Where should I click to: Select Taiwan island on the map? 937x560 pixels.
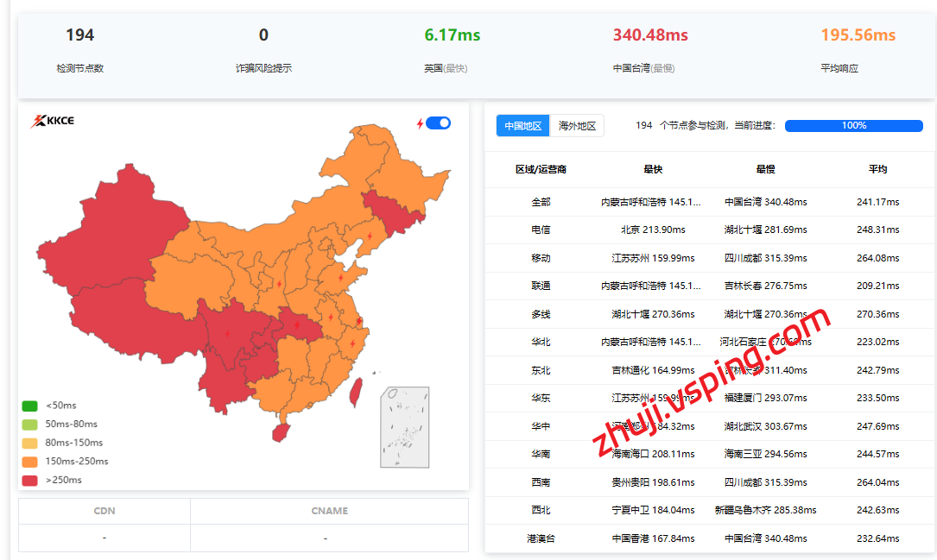tap(353, 392)
